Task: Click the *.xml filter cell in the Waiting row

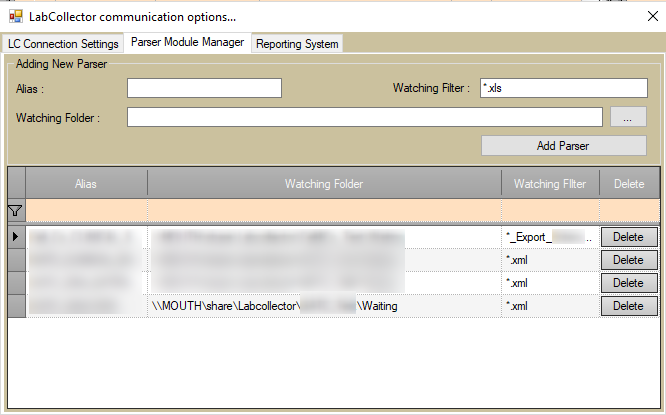Action: pyautogui.click(x=550, y=306)
